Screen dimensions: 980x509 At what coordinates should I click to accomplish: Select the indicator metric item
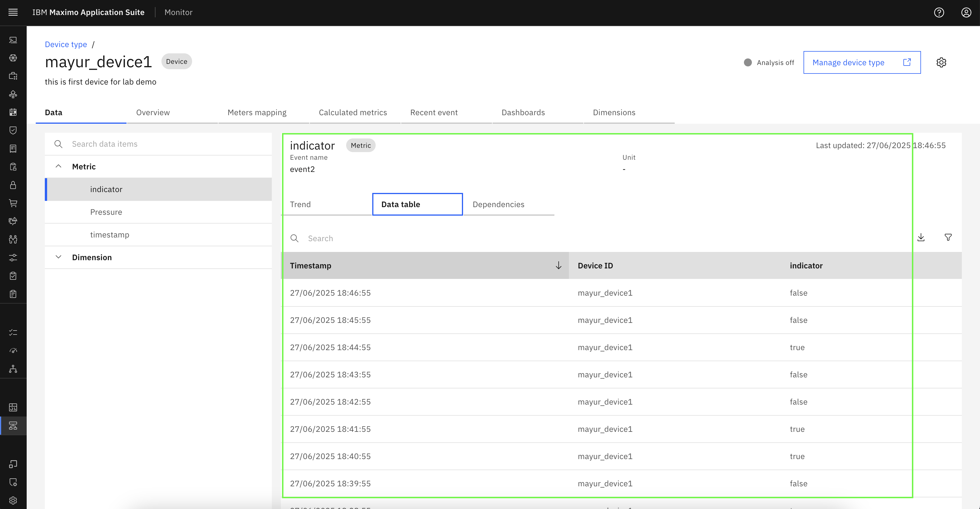[158, 189]
